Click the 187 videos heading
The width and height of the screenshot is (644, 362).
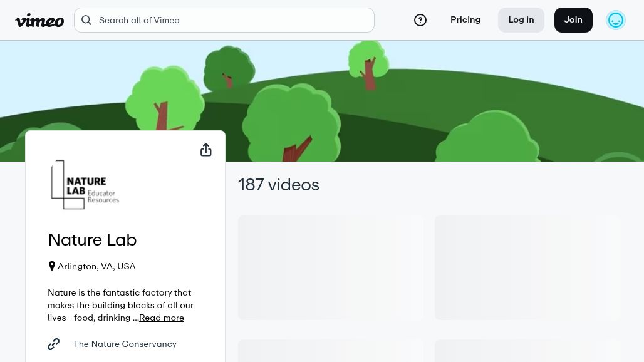pyautogui.click(x=279, y=184)
